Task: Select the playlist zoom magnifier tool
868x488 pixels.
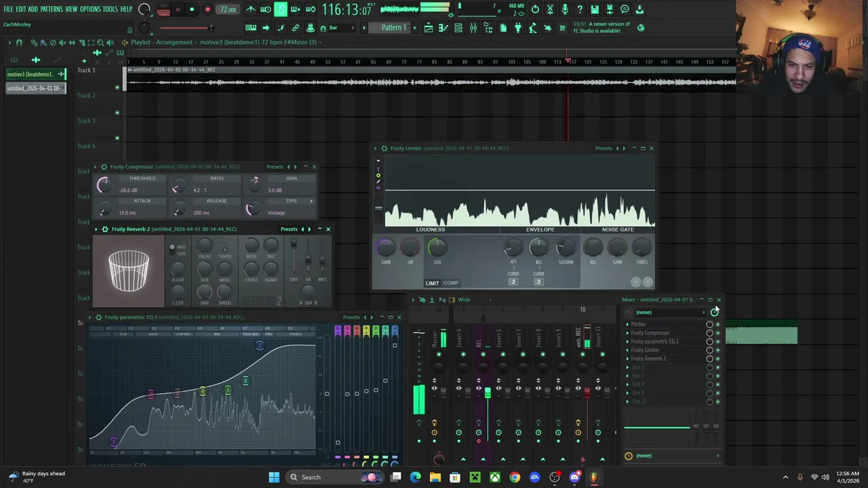Action: [100, 42]
